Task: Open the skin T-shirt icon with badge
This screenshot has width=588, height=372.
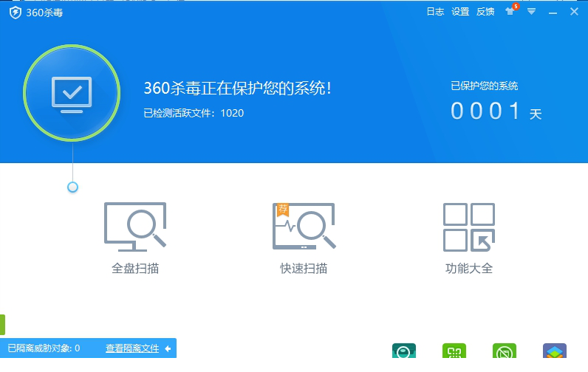Action: (511, 10)
